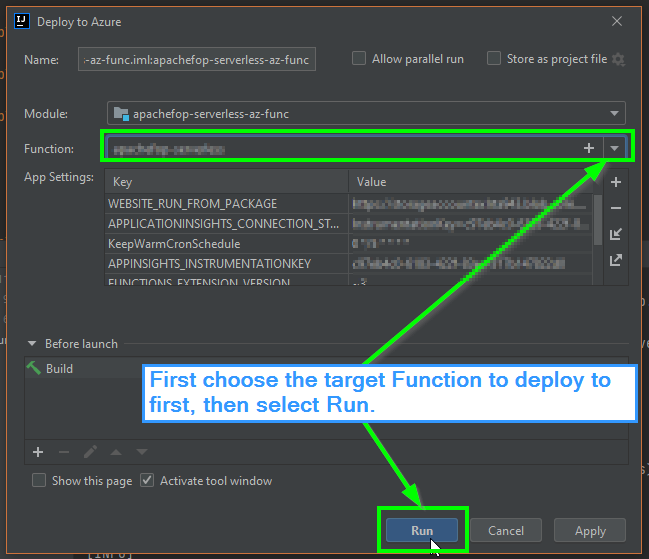This screenshot has width=649, height=559.
Task: Click the Cancel button
Action: 506,530
